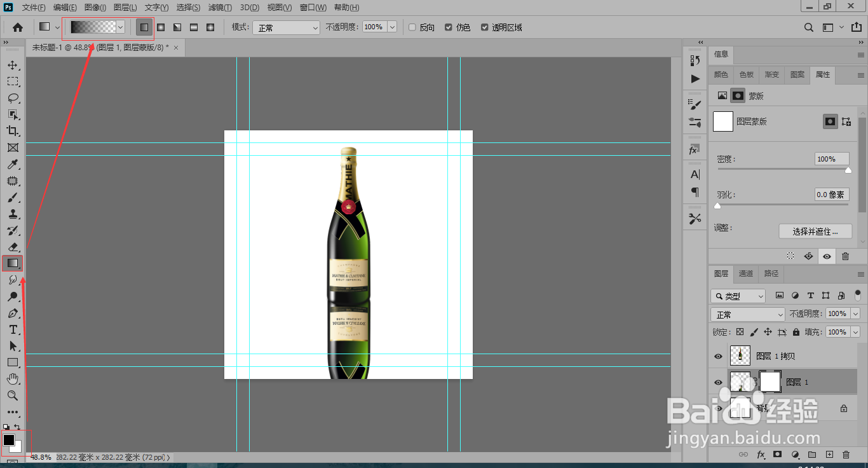The width and height of the screenshot is (868, 468).
Task: Select the Hand tool
Action: pos(13,379)
